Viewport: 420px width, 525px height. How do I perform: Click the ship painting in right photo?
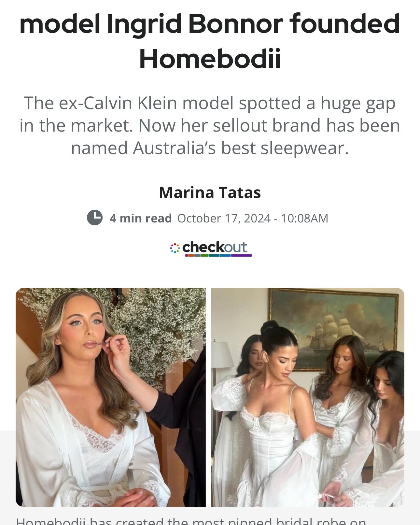(x=334, y=329)
